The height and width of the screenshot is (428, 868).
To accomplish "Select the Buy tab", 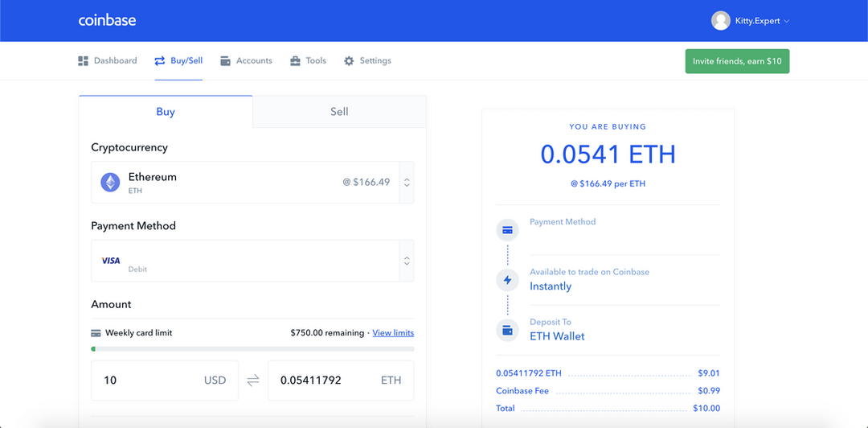I will [x=166, y=112].
